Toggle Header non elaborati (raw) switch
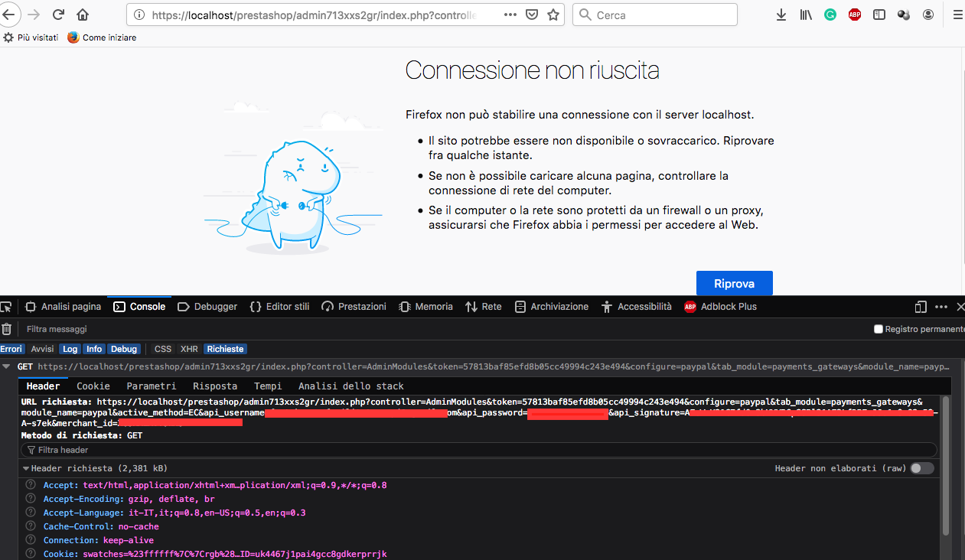The image size is (965, 560). point(921,468)
